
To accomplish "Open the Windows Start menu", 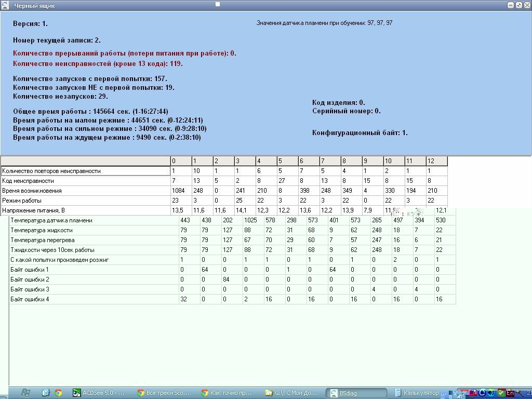I will point(25,393).
